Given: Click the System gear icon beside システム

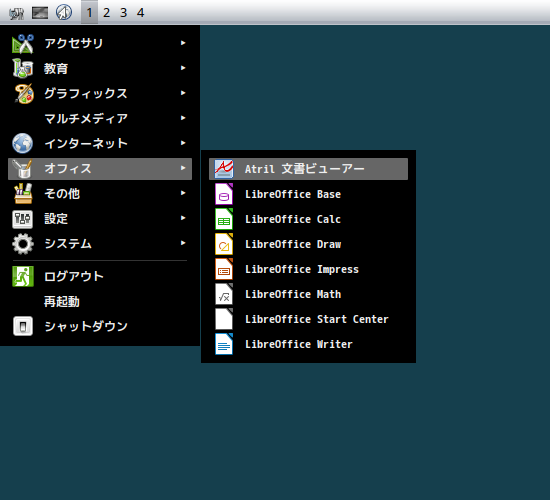Looking at the screenshot, I should (23, 244).
